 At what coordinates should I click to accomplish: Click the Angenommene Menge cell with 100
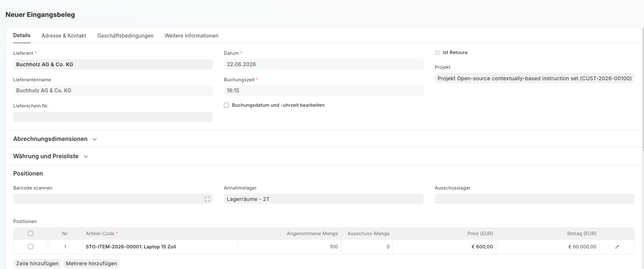289,247
